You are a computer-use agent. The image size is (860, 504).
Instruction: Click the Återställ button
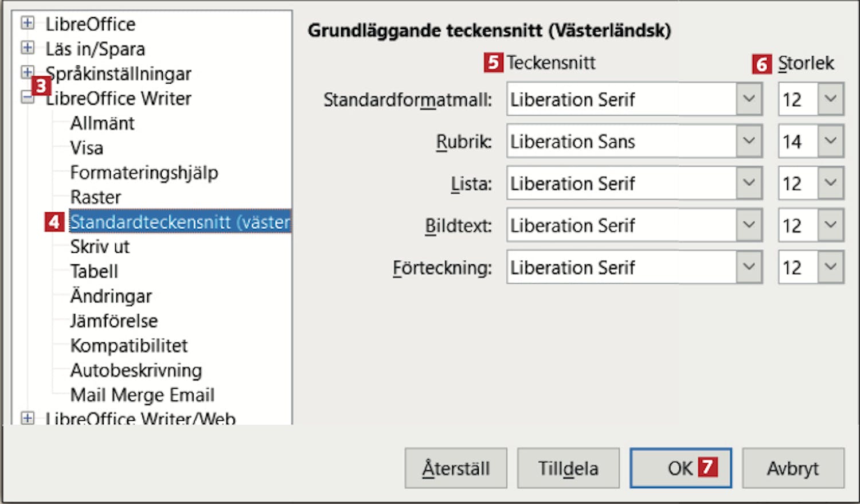456,468
